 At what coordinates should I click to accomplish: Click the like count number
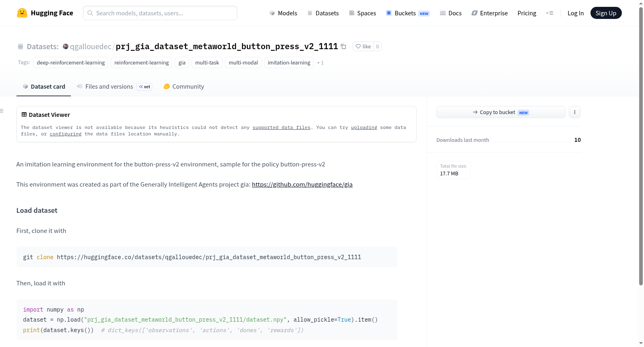click(x=378, y=46)
